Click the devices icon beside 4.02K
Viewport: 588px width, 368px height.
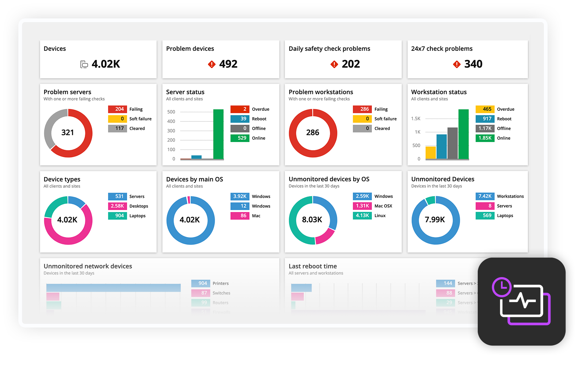(x=84, y=64)
